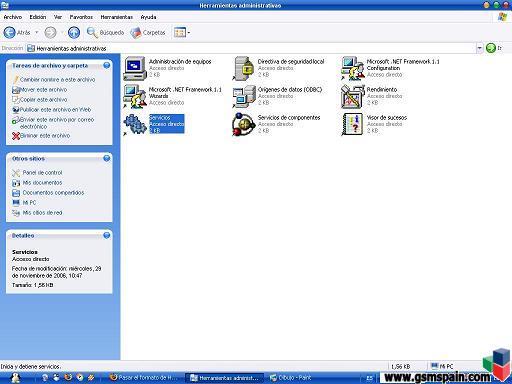Click the Visor de sucesos name text
The height and width of the screenshot is (384, 512).
(x=387, y=117)
